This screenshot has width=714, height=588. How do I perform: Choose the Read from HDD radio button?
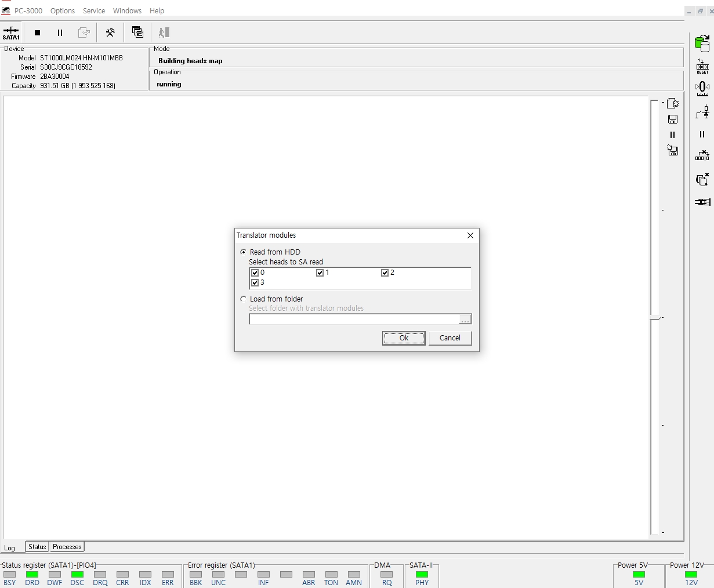click(243, 252)
